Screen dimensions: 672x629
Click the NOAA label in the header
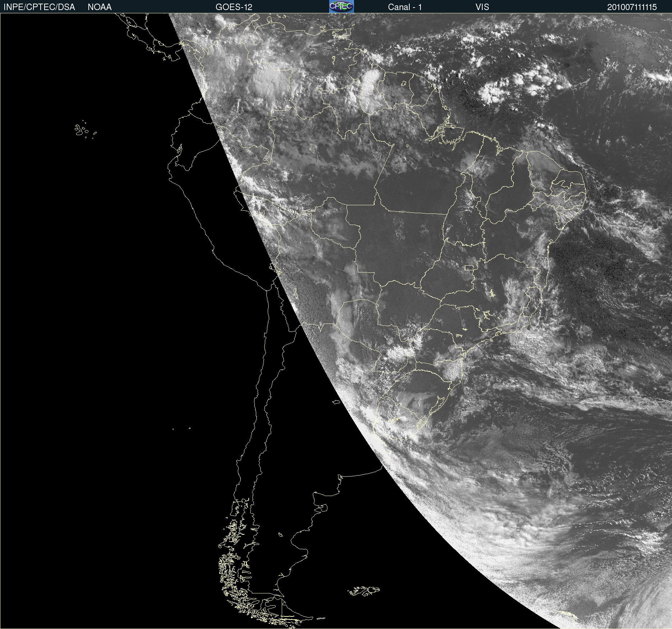tap(100, 7)
